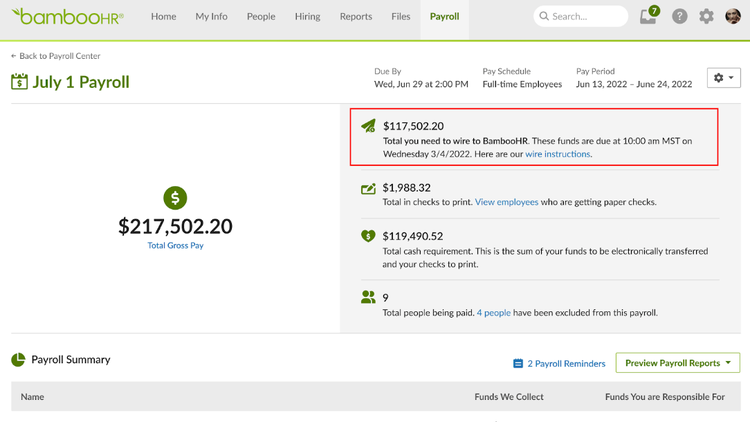Click the Payroll Summary pie chart icon
Viewport: 750px width, 422px height.
click(18, 359)
